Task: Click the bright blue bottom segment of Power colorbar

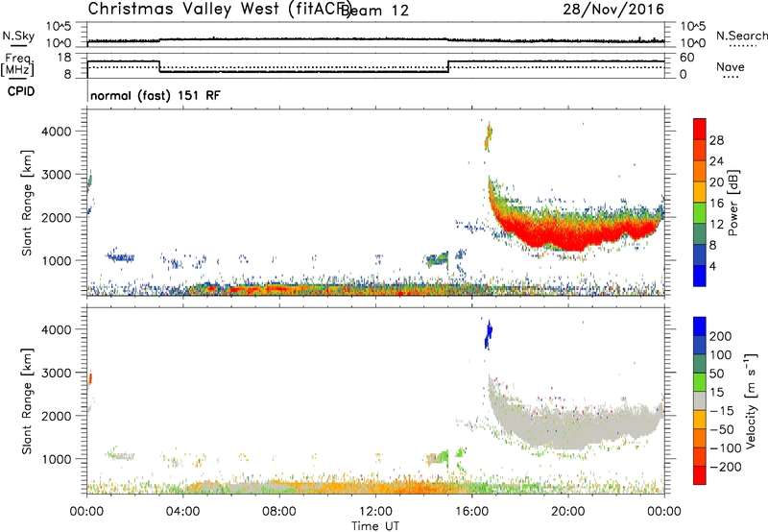Action: click(x=700, y=276)
